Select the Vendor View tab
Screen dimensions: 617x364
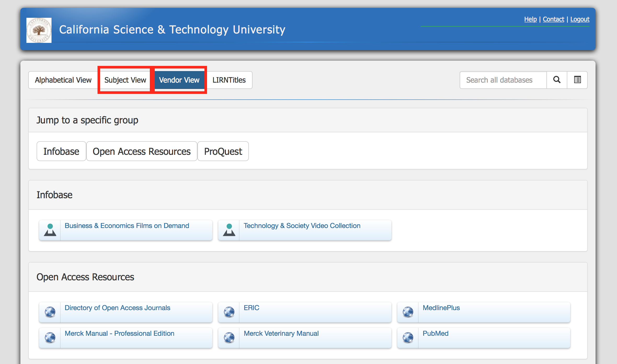179,80
